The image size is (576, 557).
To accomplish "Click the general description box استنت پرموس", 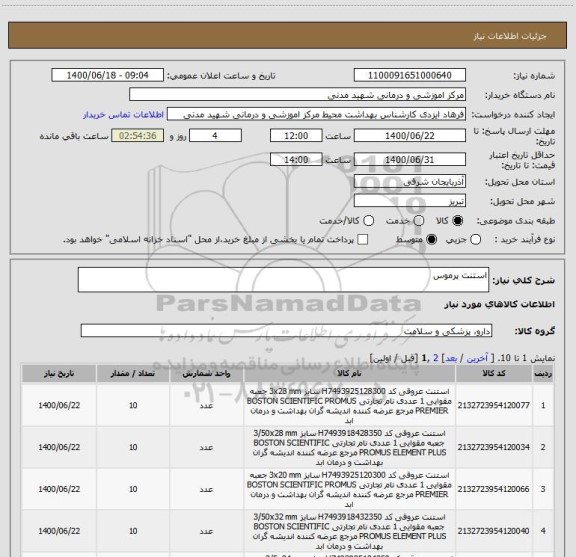I will [283, 280].
